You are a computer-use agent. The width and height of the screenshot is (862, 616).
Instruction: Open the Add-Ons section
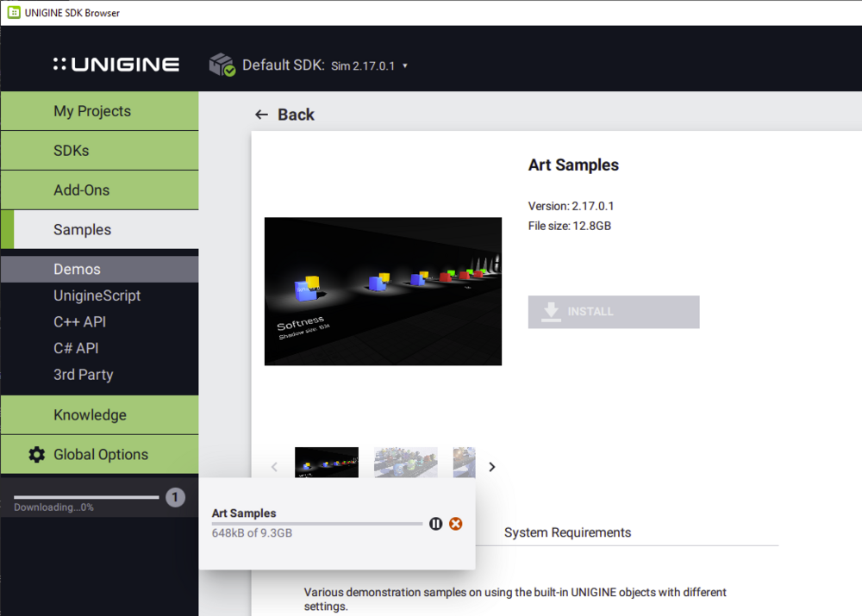pos(82,190)
